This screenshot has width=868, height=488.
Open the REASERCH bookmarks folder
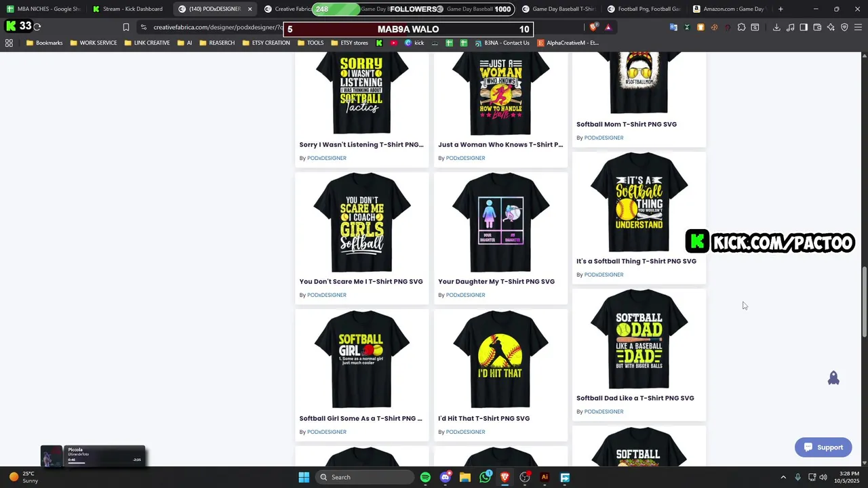pyautogui.click(x=217, y=43)
